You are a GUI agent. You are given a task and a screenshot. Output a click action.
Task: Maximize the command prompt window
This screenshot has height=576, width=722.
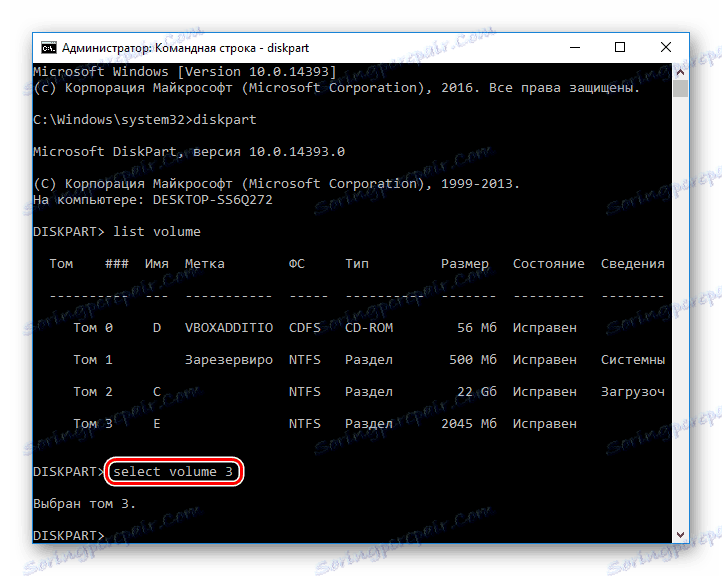(x=620, y=47)
